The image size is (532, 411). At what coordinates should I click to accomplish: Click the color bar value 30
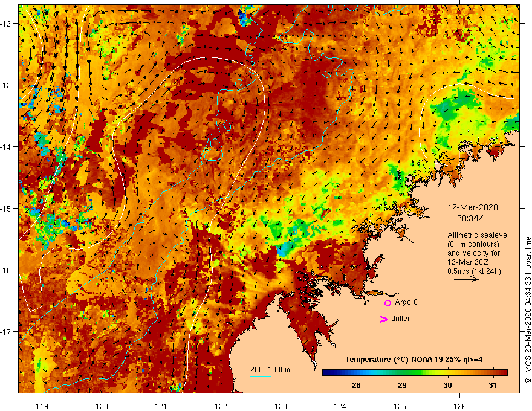pyautogui.click(x=447, y=385)
